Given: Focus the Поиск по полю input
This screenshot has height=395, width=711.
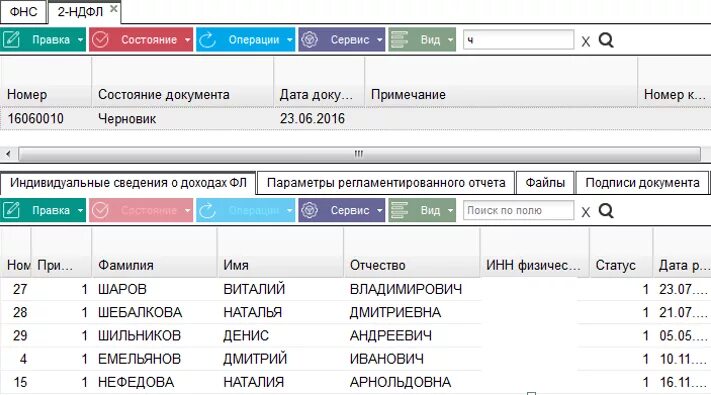Looking at the screenshot, I should click(518, 210).
